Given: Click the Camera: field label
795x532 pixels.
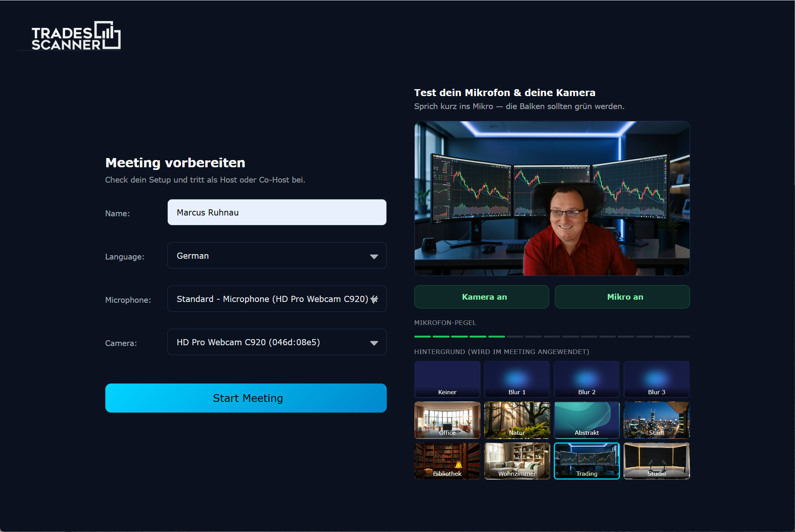Looking at the screenshot, I should coord(121,343).
